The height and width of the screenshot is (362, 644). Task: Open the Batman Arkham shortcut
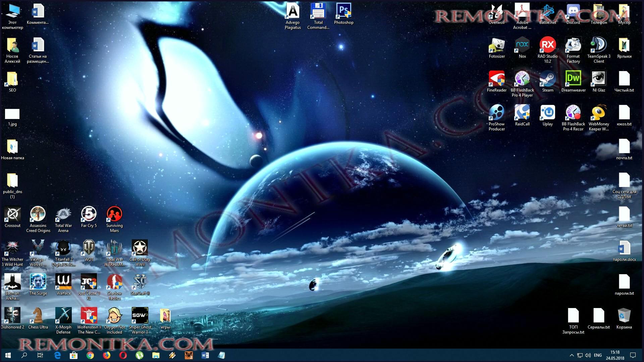click(12, 287)
